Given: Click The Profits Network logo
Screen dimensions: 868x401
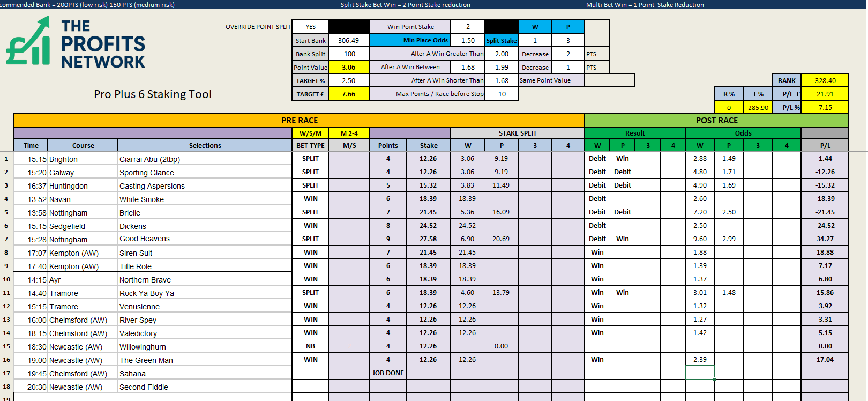Looking at the screenshot, I should pyautogui.click(x=76, y=43).
